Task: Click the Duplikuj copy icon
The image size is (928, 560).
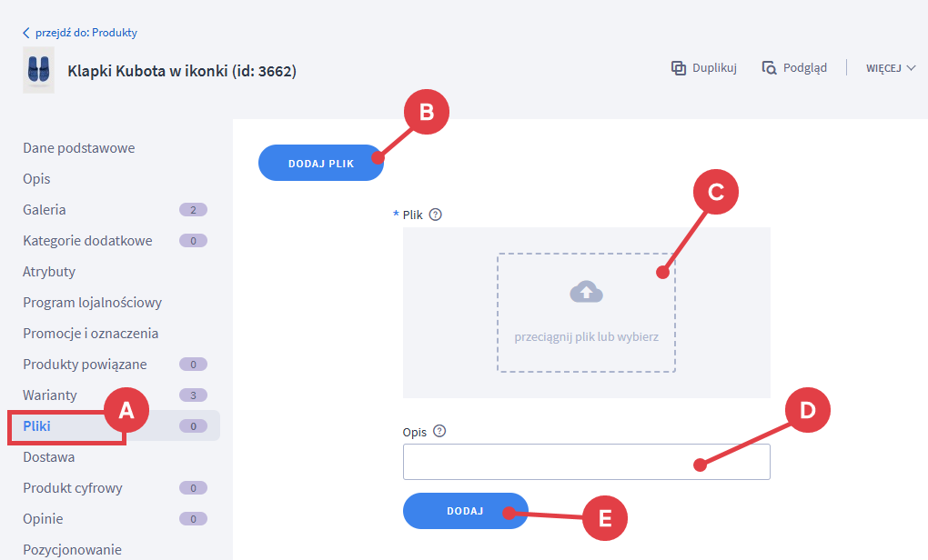Action: (x=678, y=68)
